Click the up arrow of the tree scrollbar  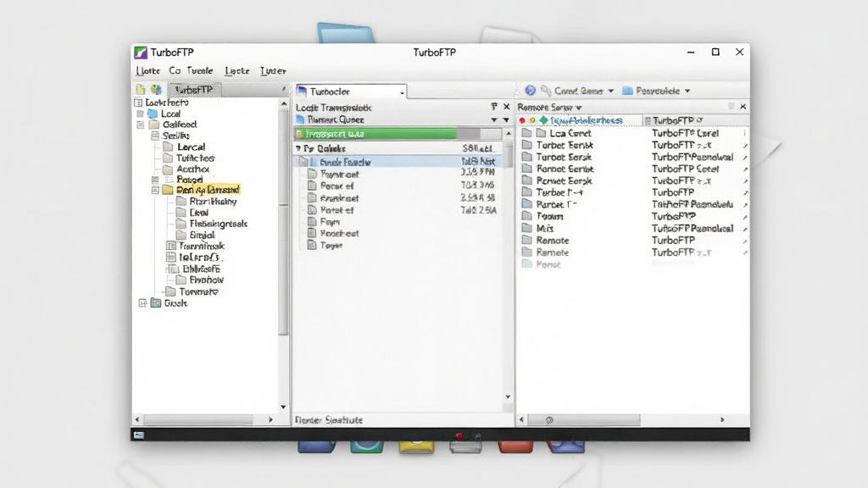tap(283, 104)
